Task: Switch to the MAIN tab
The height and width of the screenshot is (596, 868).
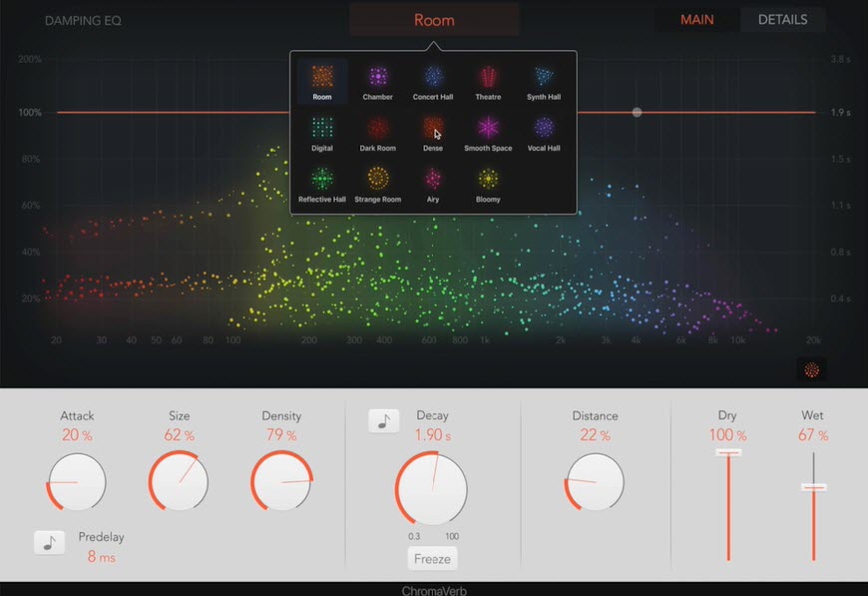Action: point(696,18)
